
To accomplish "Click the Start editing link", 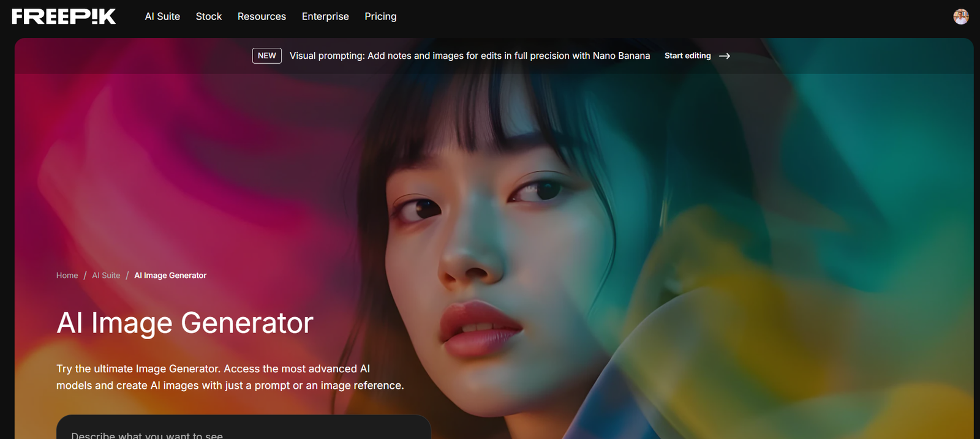I will [x=687, y=56].
